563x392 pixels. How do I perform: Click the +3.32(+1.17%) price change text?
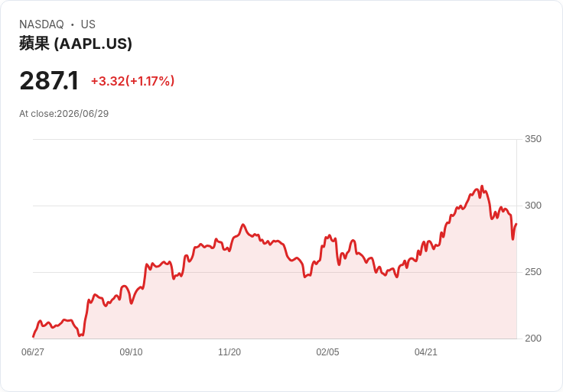[132, 81]
